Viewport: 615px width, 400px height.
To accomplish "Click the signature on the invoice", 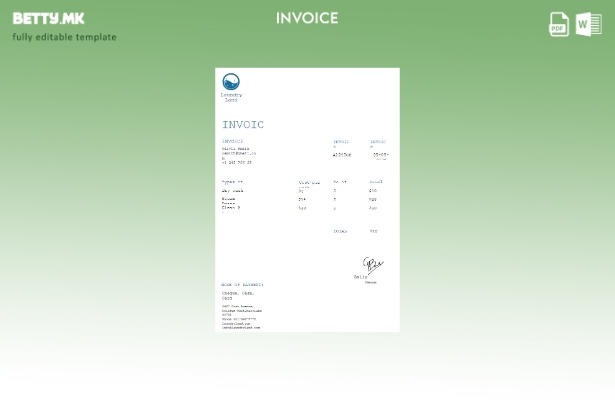I will pos(372,266).
